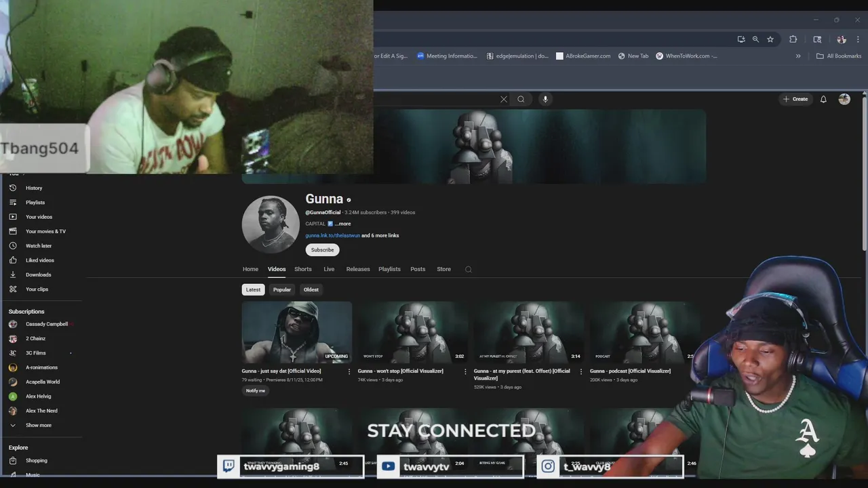Show more bookmarks via chevron

[x=798, y=56]
